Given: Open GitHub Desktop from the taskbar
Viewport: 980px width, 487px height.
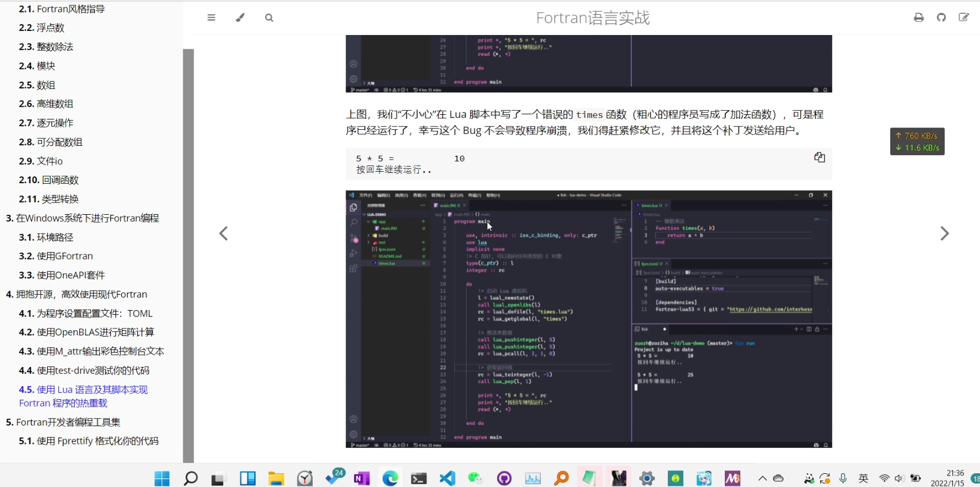Looking at the screenshot, I should tap(504, 478).
